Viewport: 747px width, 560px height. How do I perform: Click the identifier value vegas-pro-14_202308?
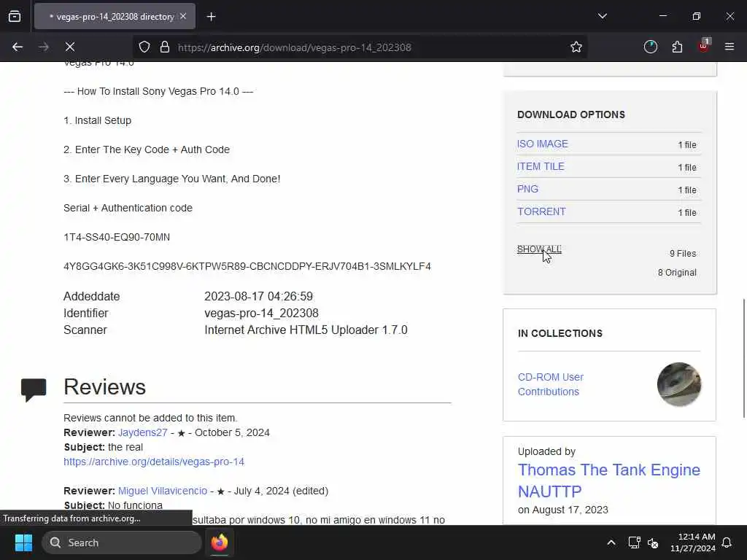coord(262,314)
